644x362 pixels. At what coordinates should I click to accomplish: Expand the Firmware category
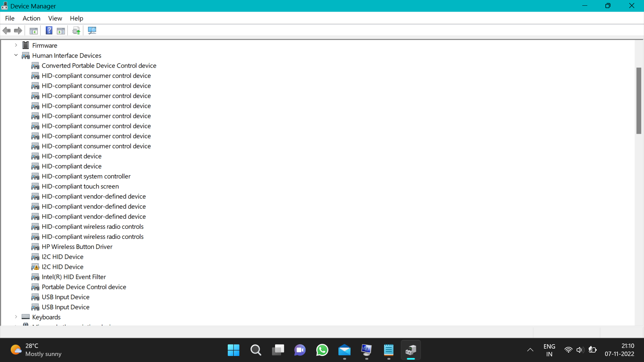pos(16,45)
